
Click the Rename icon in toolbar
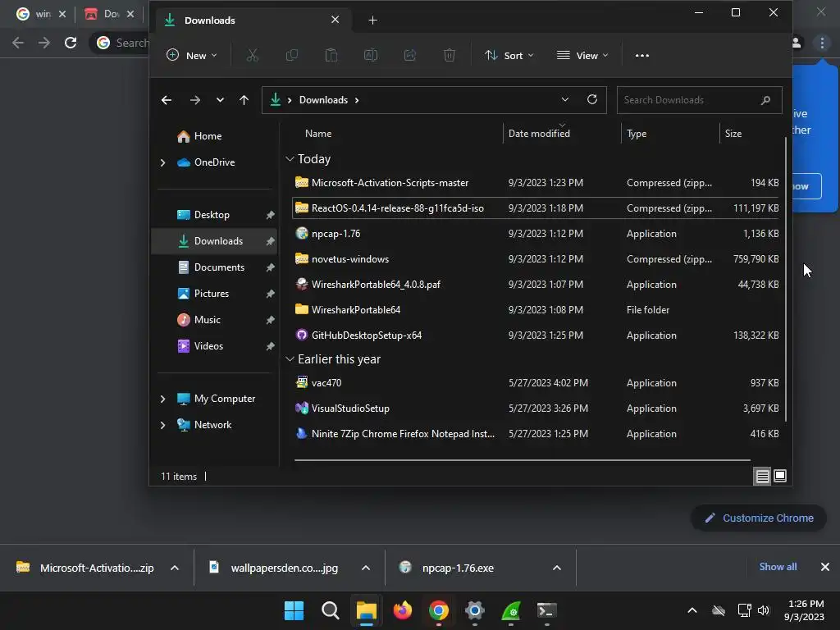(371, 55)
